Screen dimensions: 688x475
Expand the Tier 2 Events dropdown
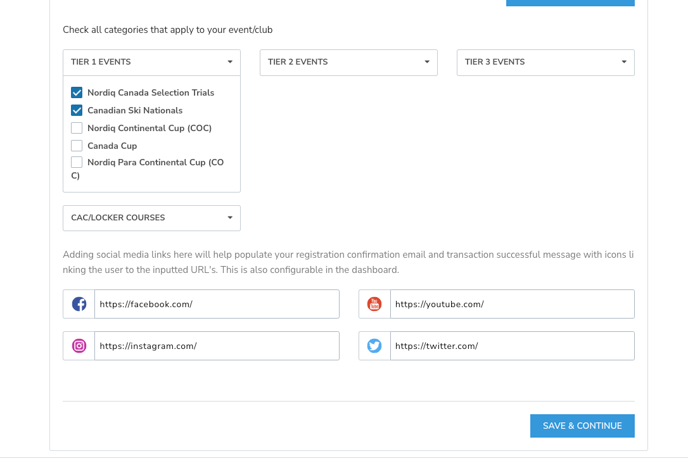click(x=348, y=62)
